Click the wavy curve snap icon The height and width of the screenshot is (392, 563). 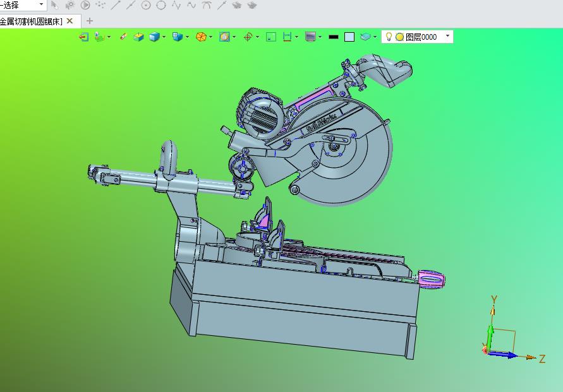tap(191, 5)
